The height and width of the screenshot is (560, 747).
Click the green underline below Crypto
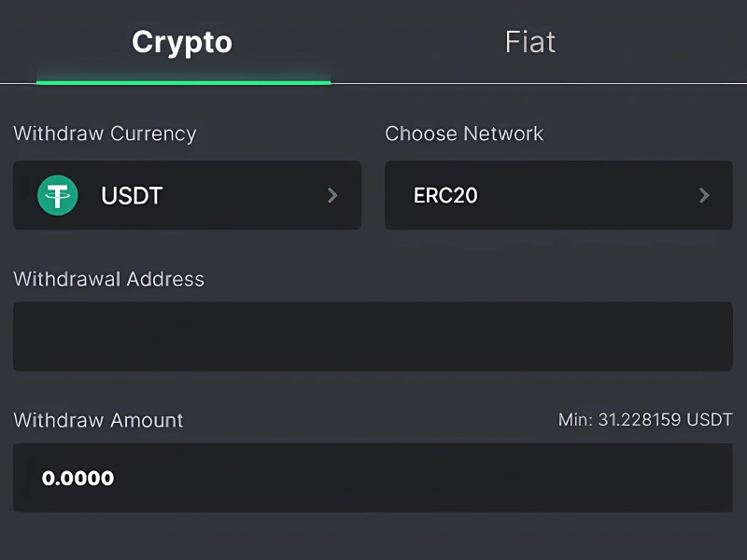(183, 82)
